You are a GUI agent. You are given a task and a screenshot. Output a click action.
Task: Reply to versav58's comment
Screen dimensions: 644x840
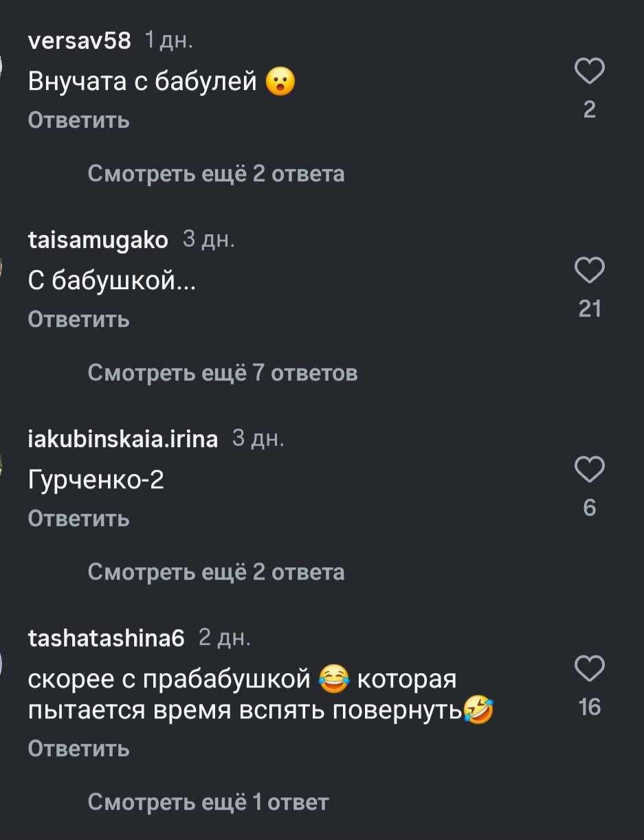point(79,121)
